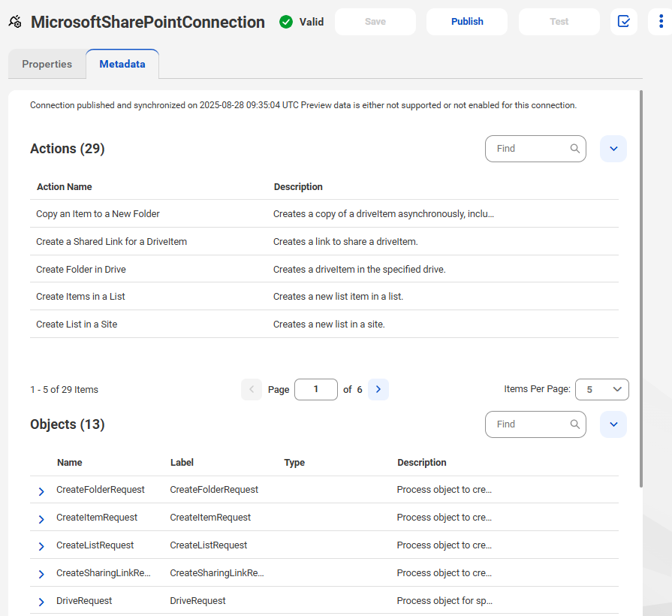Click the Objects table Description column header

click(x=422, y=462)
